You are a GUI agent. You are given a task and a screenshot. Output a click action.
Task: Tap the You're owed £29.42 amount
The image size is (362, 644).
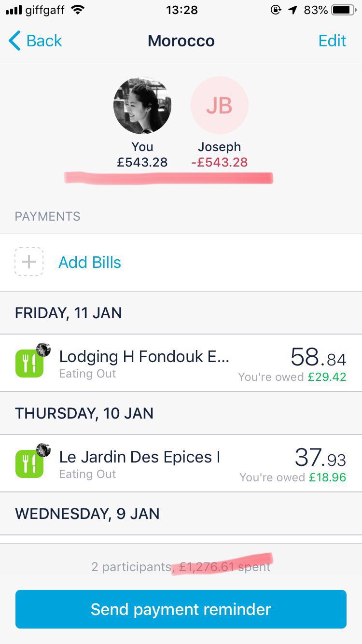click(x=327, y=377)
